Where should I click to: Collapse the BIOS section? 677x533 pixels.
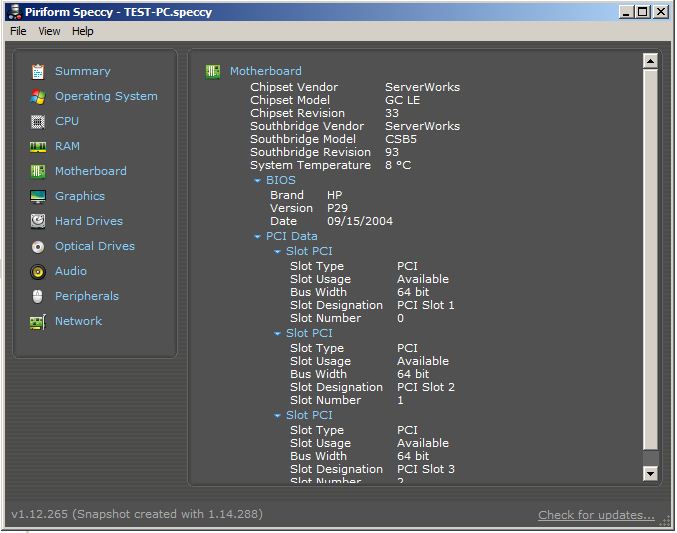point(257,181)
